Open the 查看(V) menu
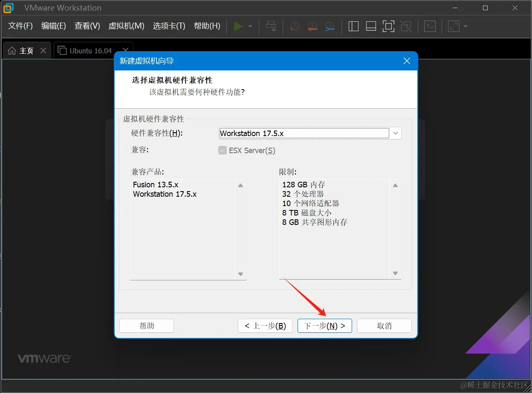This screenshot has width=532, height=393. click(x=87, y=26)
